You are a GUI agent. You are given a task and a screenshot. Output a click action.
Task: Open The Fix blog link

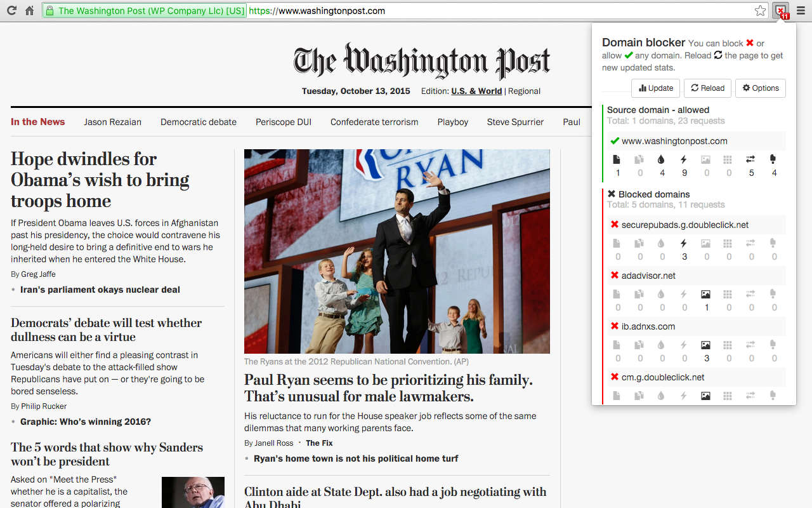319,443
